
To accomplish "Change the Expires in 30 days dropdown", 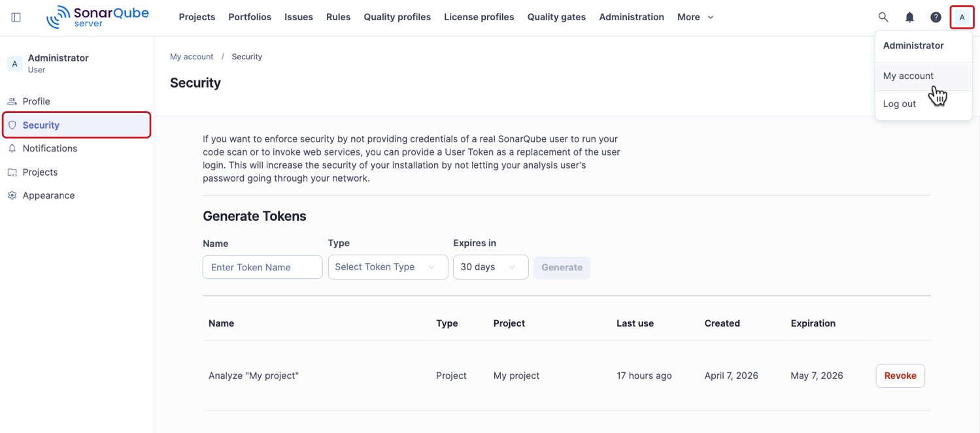I will pos(490,267).
